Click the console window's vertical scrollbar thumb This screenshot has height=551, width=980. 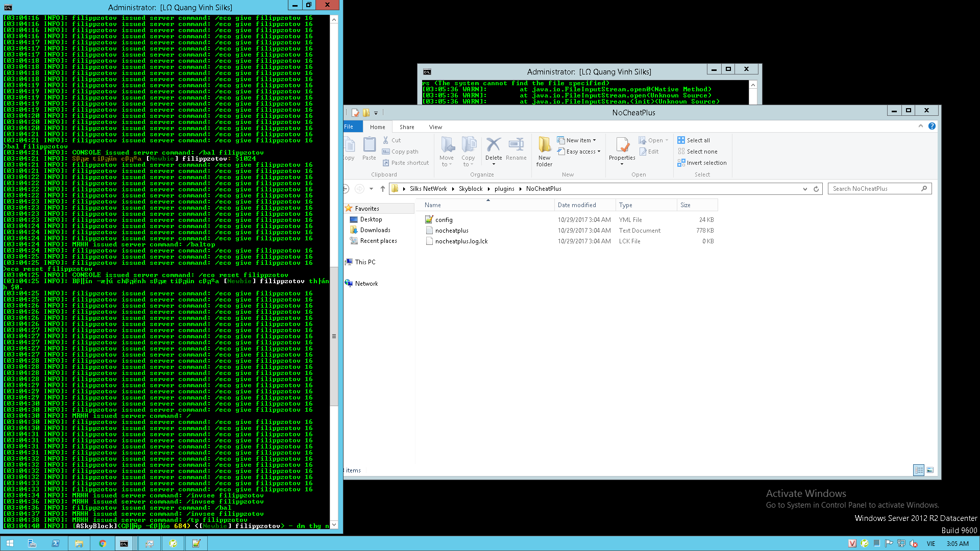coord(334,337)
